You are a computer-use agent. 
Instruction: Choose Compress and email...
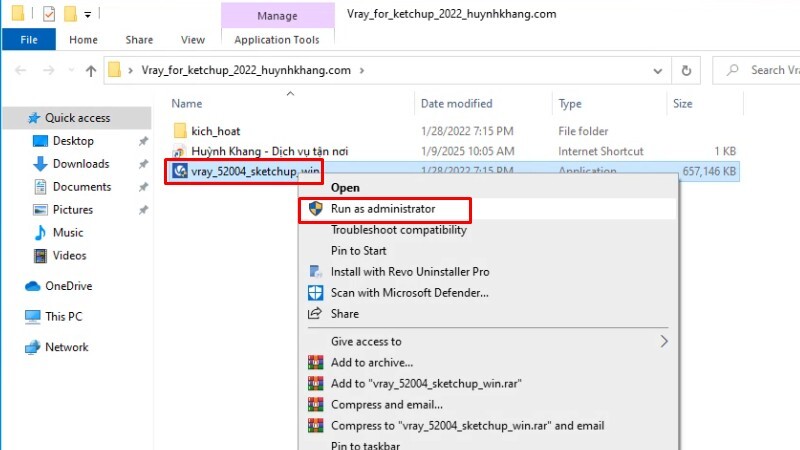[x=386, y=405]
